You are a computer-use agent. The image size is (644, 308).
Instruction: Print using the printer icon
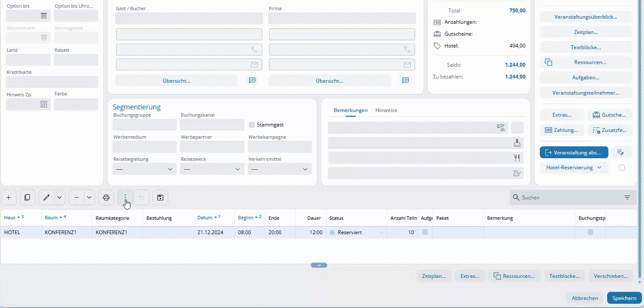pyautogui.click(x=106, y=198)
